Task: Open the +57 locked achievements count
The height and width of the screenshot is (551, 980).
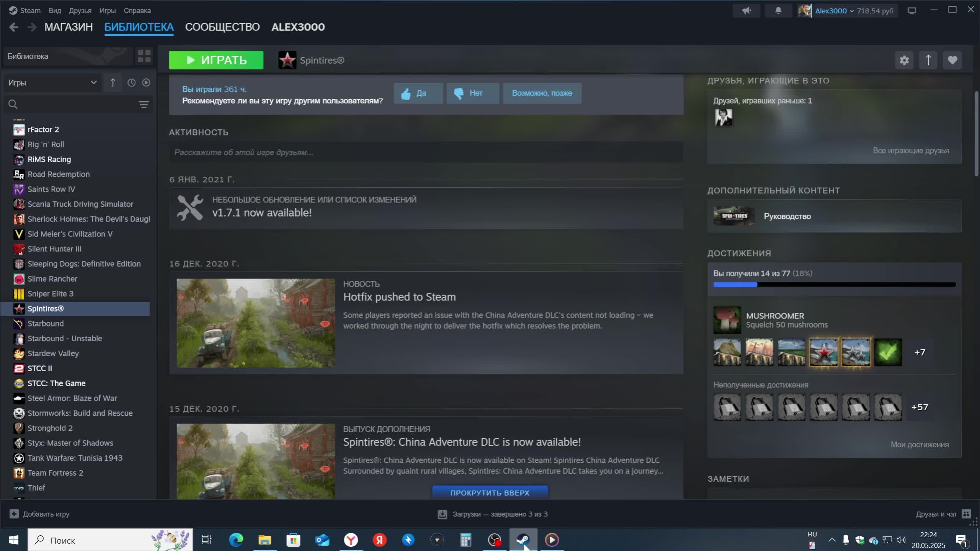Action: click(x=920, y=407)
